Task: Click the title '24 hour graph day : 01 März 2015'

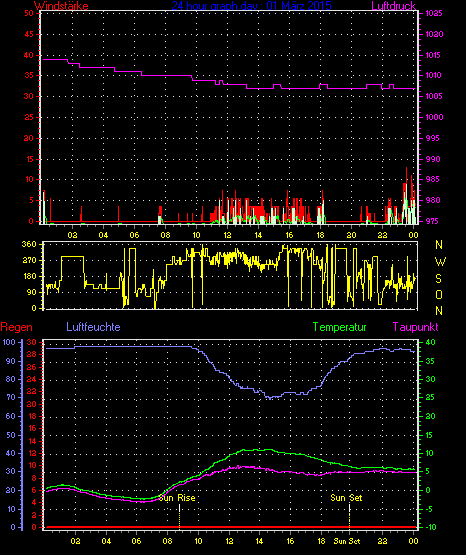Action: (251, 6)
